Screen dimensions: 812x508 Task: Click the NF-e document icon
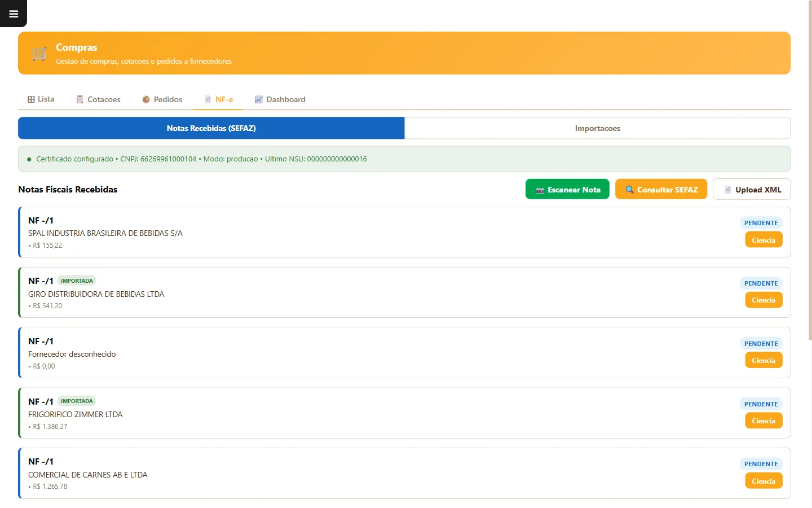tap(208, 99)
